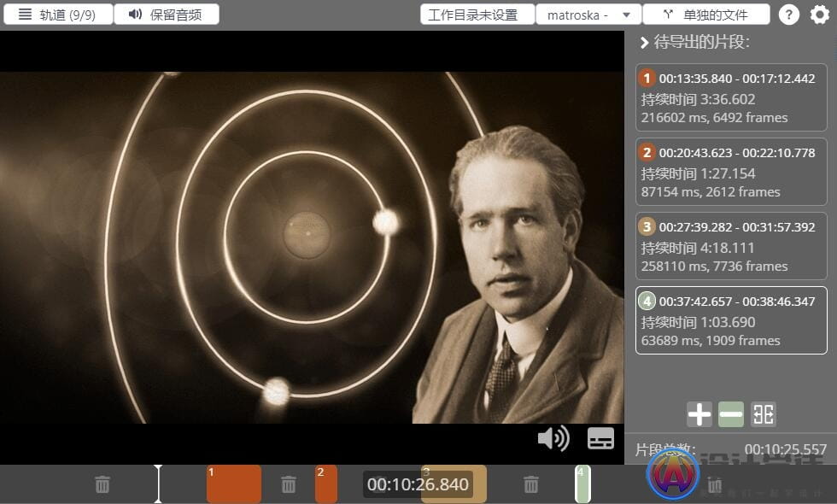Open the help question mark icon

tap(789, 15)
